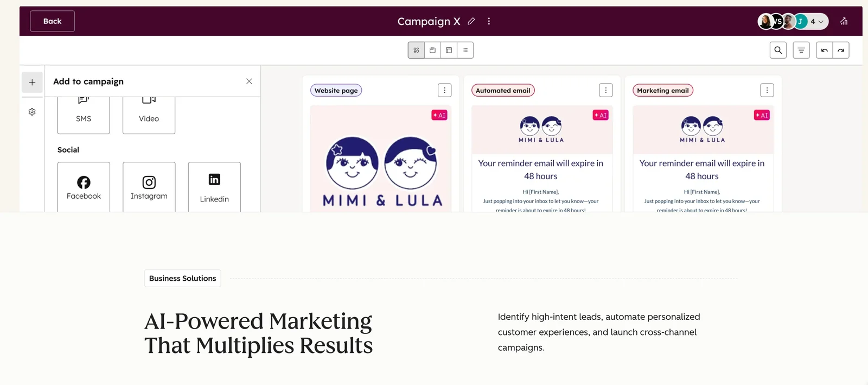Select the Mimi & Lula website page thumbnail

point(381,163)
